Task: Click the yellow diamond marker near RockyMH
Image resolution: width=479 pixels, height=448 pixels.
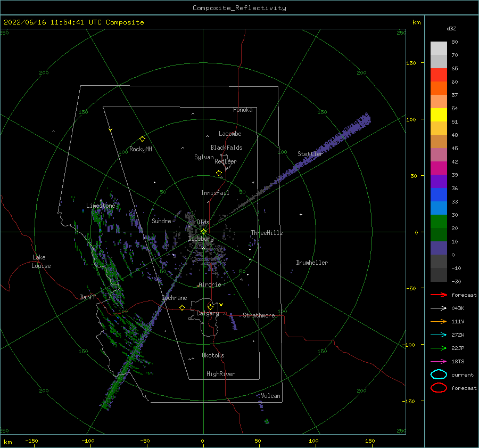Action: [142, 139]
